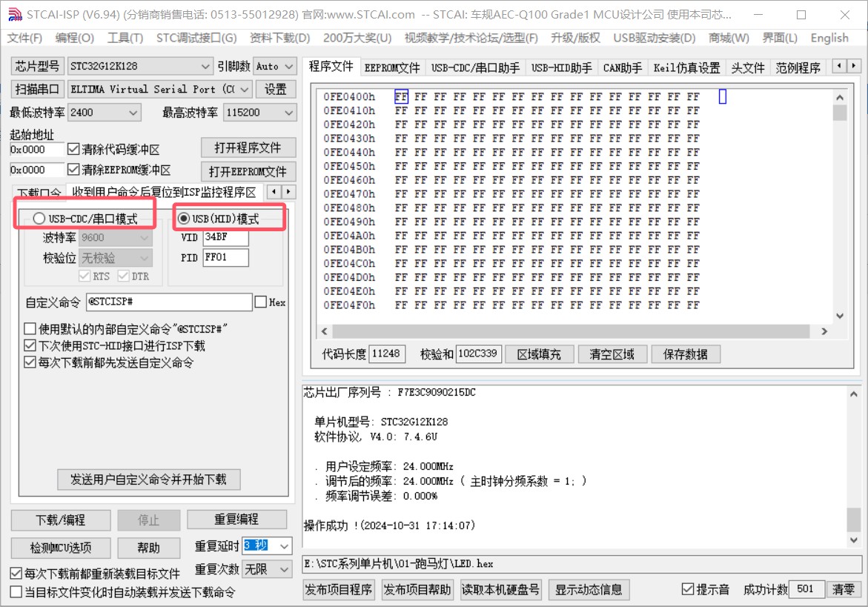Switch to the 头文件 tab

click(x=748, y=67)
